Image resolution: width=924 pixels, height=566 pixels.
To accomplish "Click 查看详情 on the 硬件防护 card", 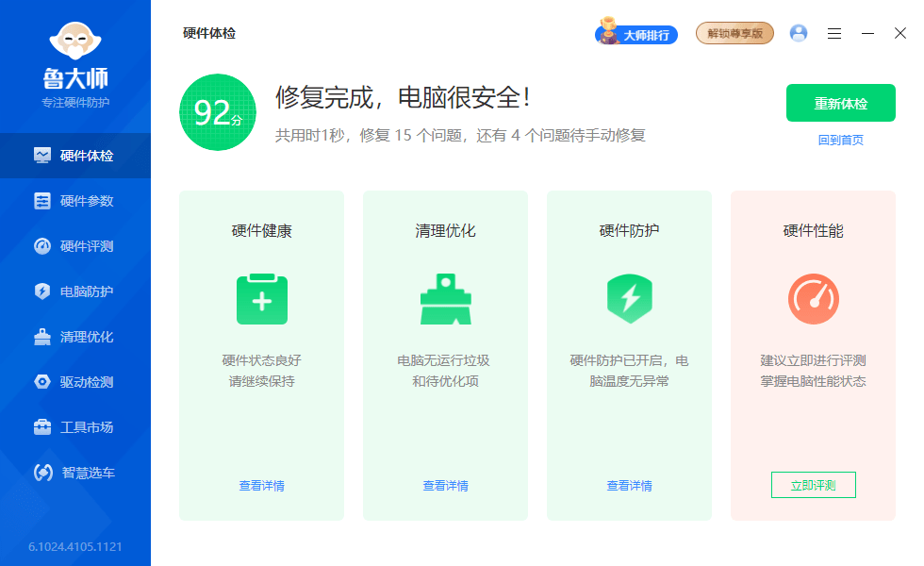I will click(x=629, y=485).
